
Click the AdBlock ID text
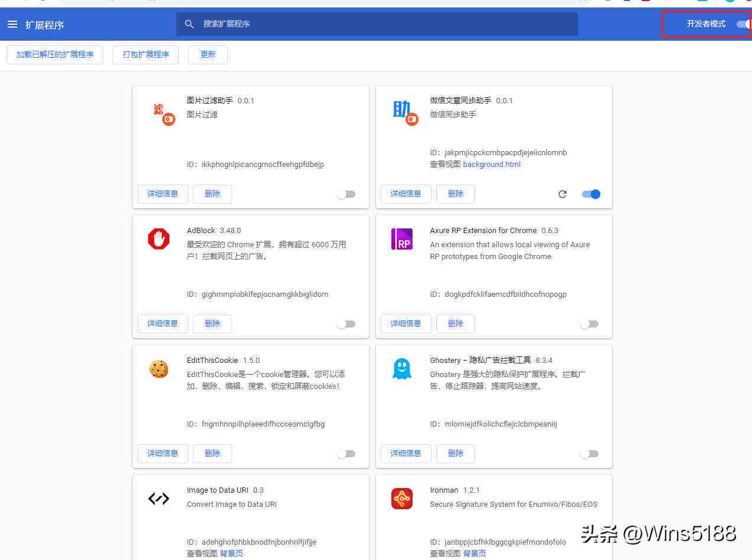tap(257, 294)
